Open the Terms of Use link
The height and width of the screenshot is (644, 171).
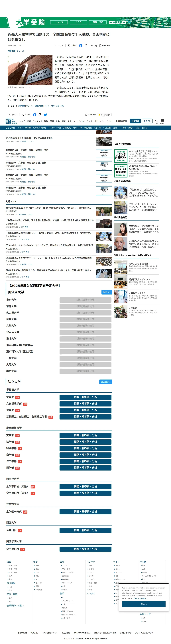coord(140,598)
